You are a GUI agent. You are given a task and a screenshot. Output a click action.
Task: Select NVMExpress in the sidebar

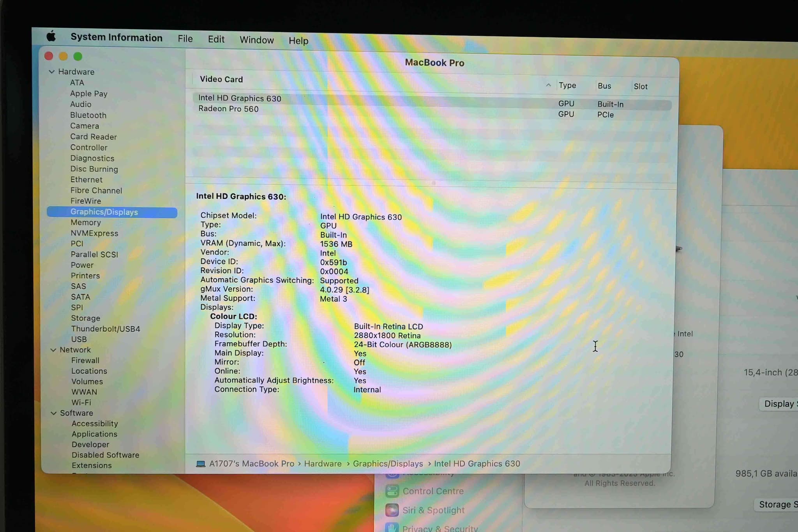coord(94,233)
